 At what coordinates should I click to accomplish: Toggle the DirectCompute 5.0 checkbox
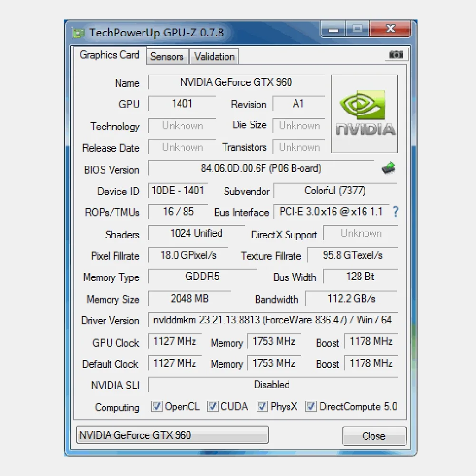[311, 407]
